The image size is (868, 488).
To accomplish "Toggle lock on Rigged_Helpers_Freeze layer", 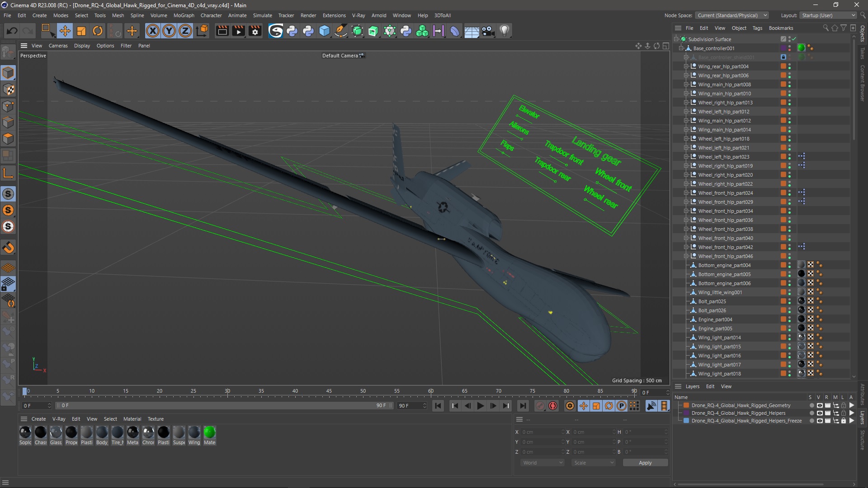I will (844, 421).
